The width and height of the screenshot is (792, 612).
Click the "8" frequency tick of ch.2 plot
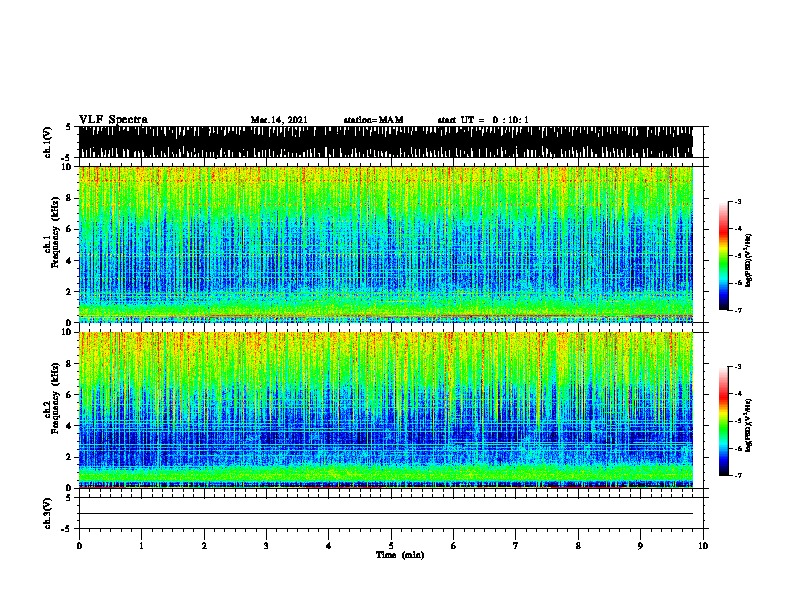69,364
